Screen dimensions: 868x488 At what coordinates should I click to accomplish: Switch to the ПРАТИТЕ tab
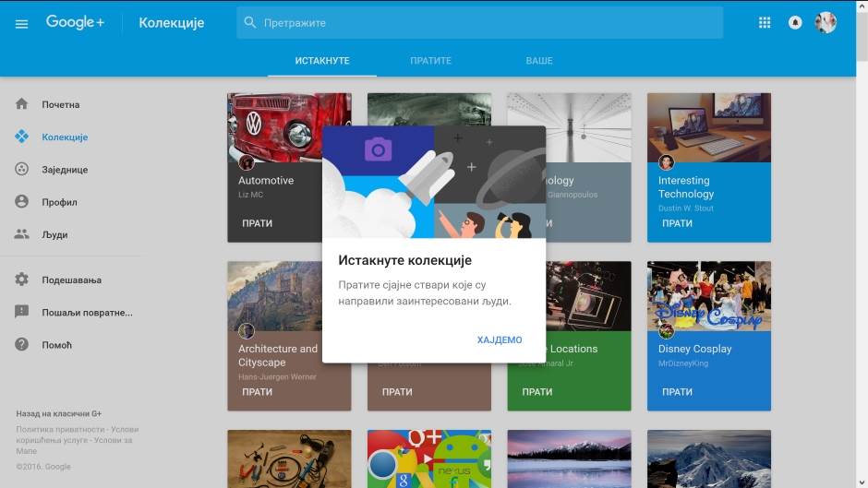[430, 61]
